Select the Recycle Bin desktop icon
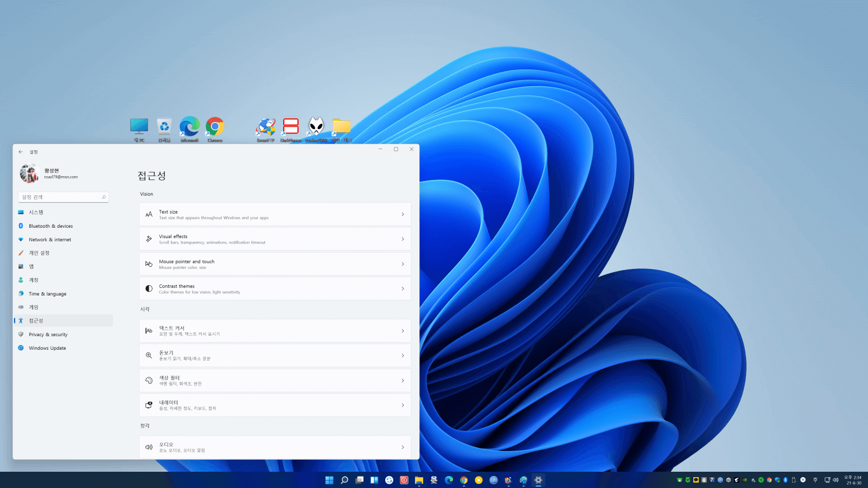 (164, 130)
